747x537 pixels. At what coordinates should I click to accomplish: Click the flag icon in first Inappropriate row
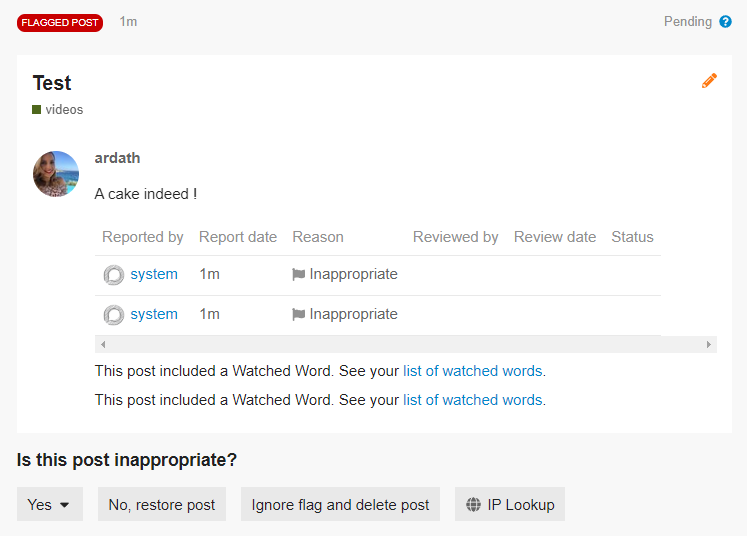click(298, 274)
